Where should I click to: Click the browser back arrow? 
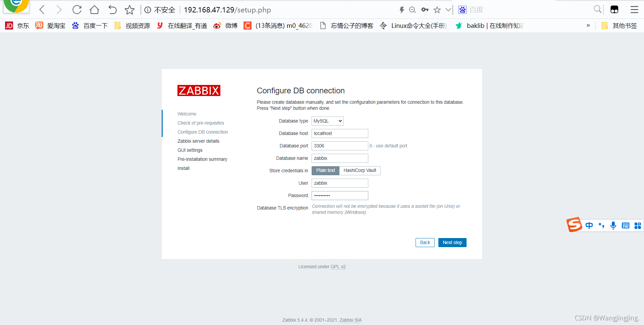pos(42,10)
